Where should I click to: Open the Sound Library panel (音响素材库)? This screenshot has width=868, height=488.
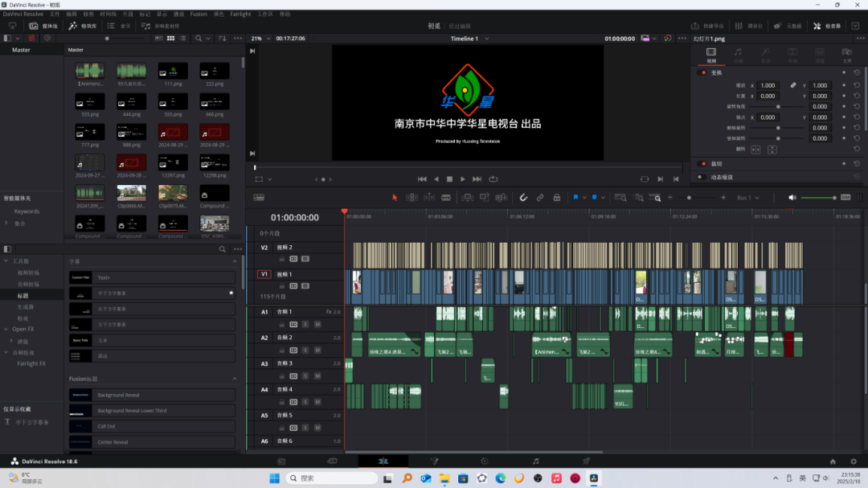(160, 26)
